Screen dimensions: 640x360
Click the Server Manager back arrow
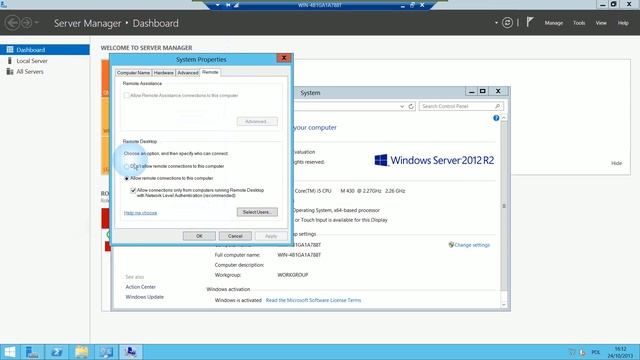13,22
